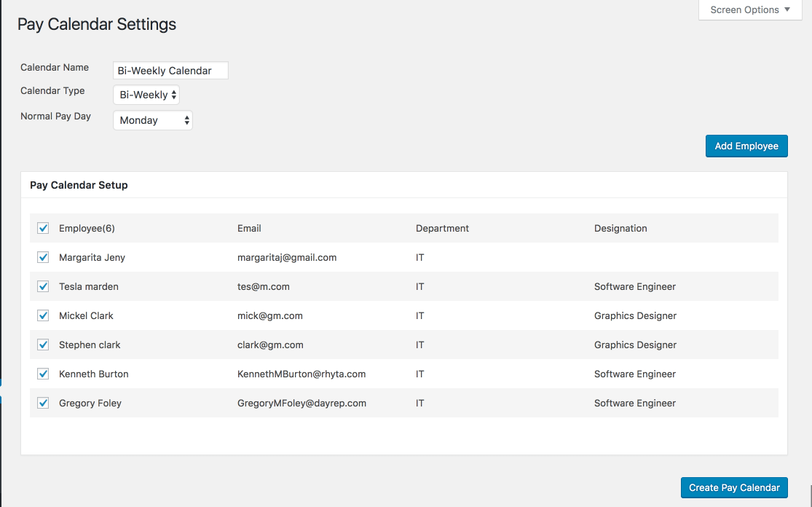Viewport: 812px width, 507px height.
Task: Uncheck the Stephen clark checkbox
Action: (43, 345)
